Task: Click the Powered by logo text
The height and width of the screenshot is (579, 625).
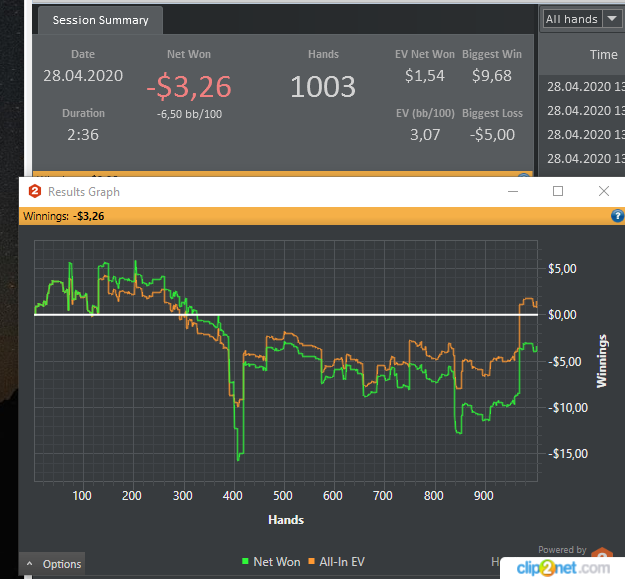Action: point(562,550)
